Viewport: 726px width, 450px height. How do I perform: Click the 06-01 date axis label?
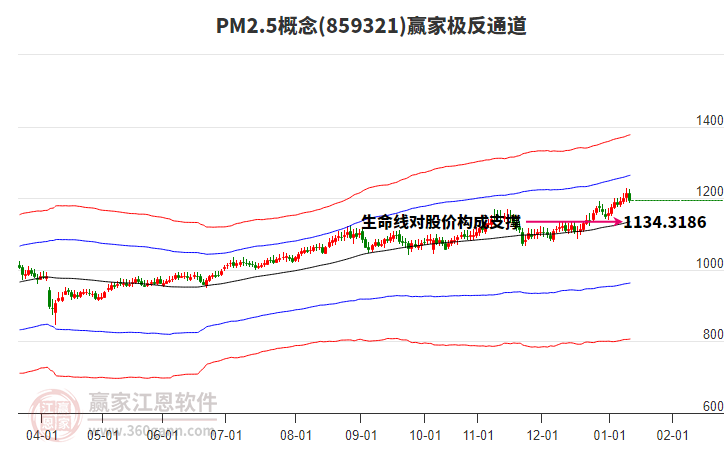163,435
